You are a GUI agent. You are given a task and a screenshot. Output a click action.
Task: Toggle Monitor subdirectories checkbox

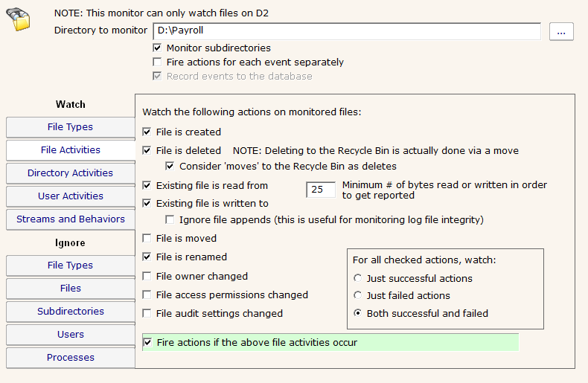pyautogui.click(x=157, y=48)
